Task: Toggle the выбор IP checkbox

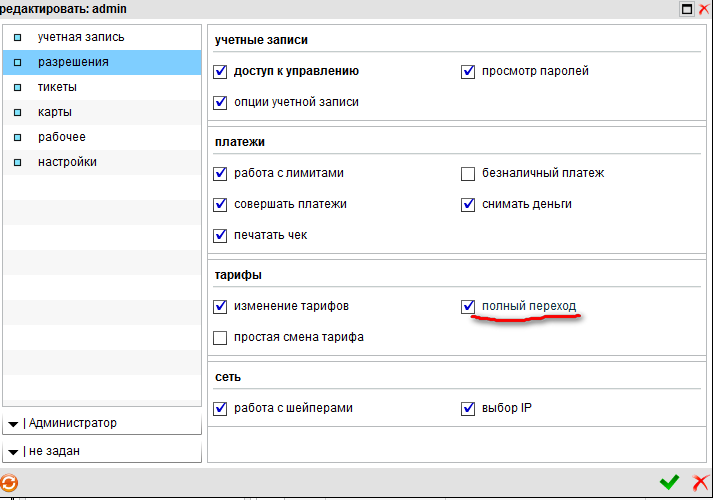Action: tap(467, 408)
